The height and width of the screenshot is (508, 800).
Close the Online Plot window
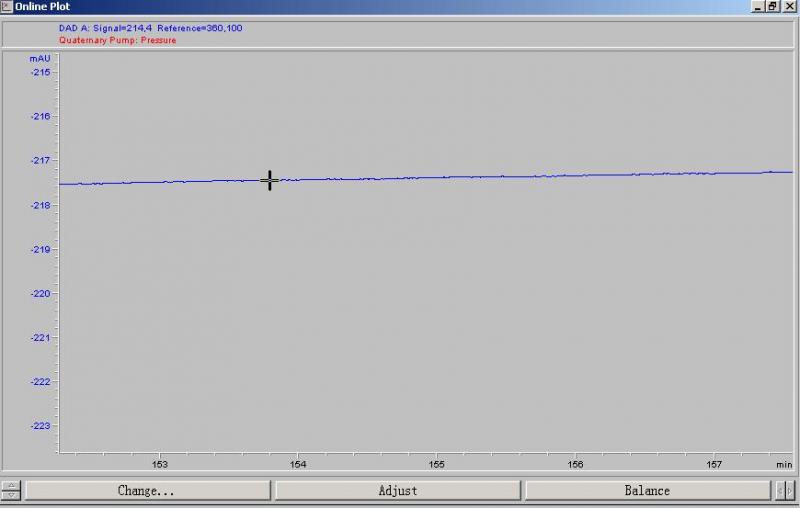click(x=789, y=7)
